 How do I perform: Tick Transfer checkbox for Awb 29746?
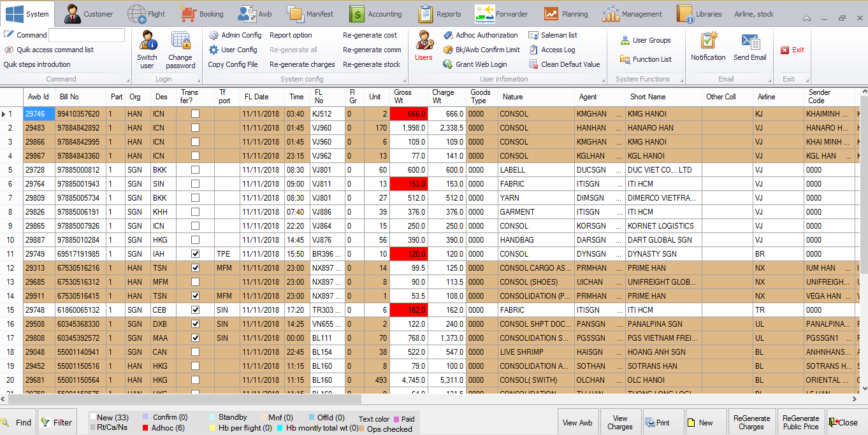pos(196,114)
